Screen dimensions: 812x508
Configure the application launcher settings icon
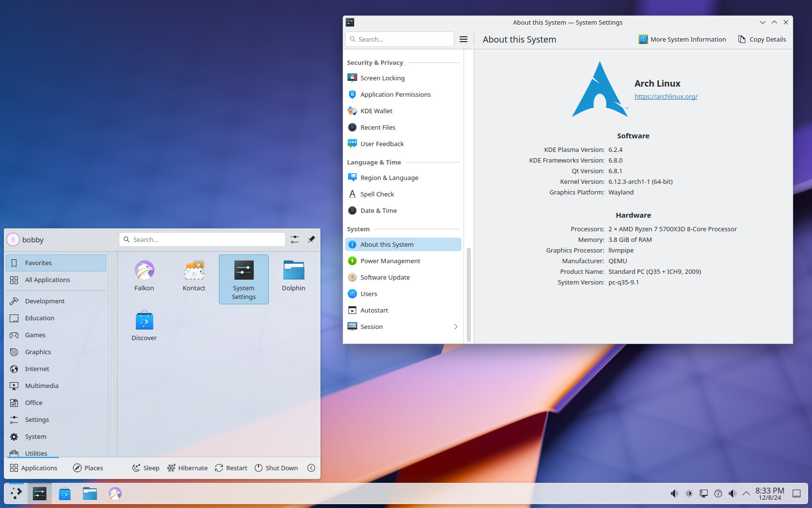(295, 239)
